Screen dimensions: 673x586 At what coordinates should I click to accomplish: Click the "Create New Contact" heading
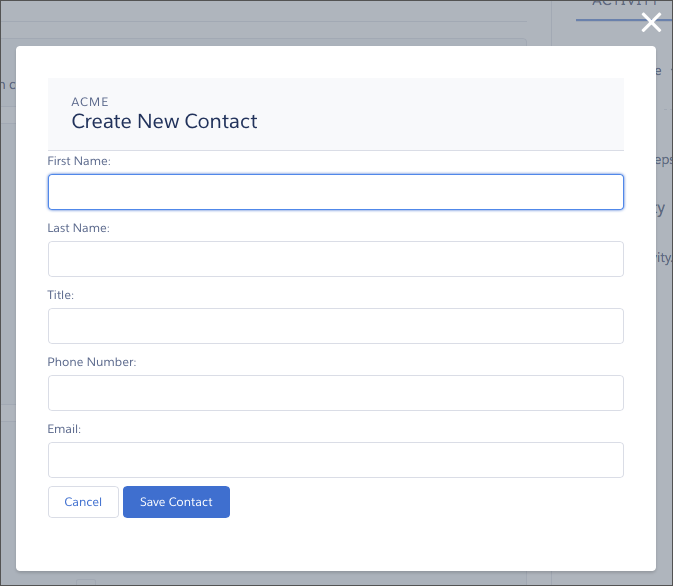[x=164, y=122]
